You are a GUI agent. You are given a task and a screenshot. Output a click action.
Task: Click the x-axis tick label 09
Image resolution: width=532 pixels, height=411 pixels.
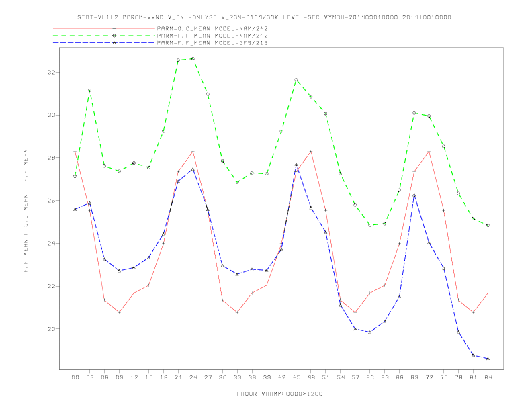pyautogui.click(x=119, y=377)
